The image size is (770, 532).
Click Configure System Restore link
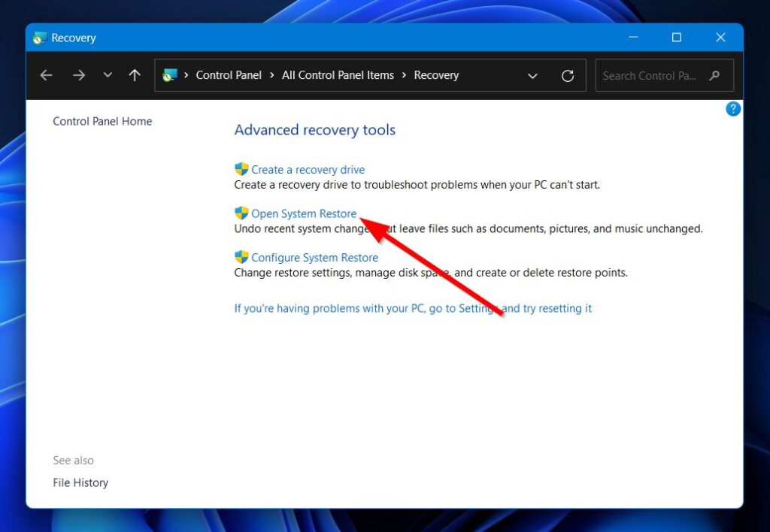point(314,257)
